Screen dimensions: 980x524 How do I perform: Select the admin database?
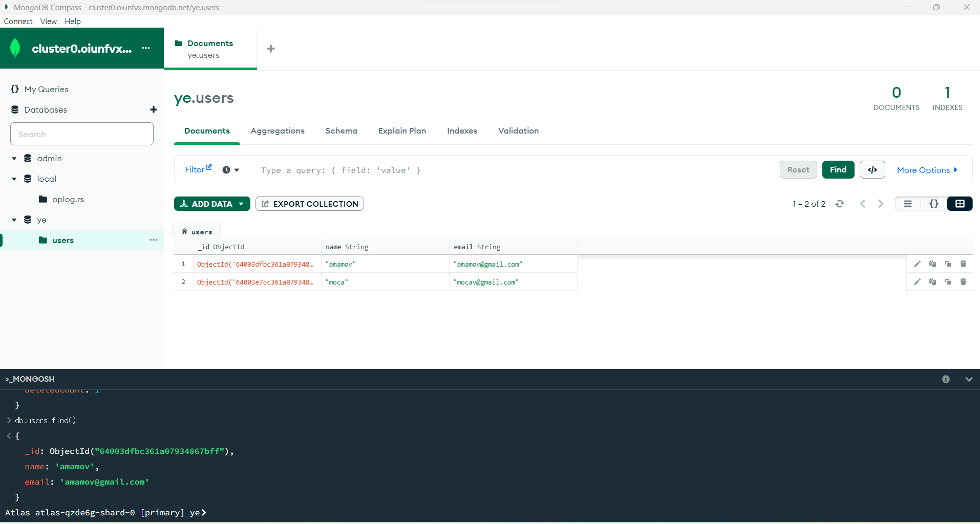[49, 159]
